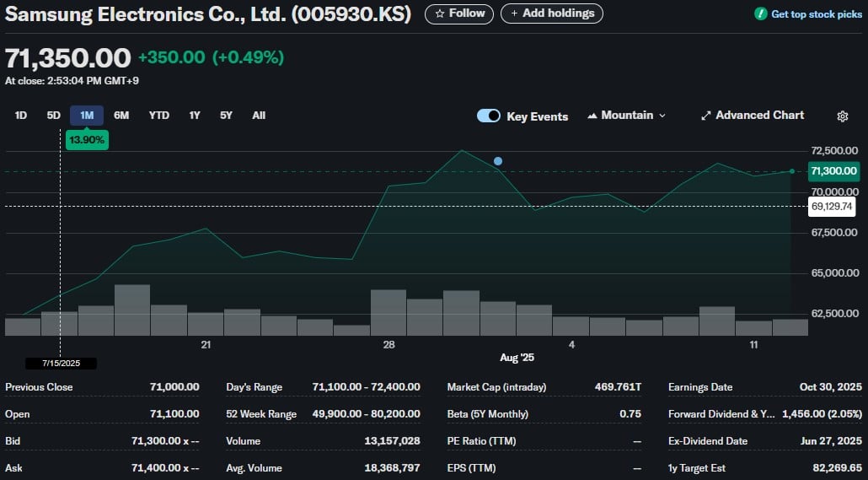Viewport: 868px width, 480px height.
Task: Select the All range tab
Action: click(x=259, y=116)
